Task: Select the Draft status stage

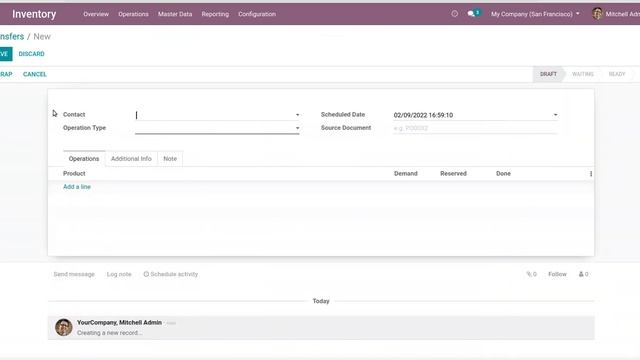Action: coord(548,74)
